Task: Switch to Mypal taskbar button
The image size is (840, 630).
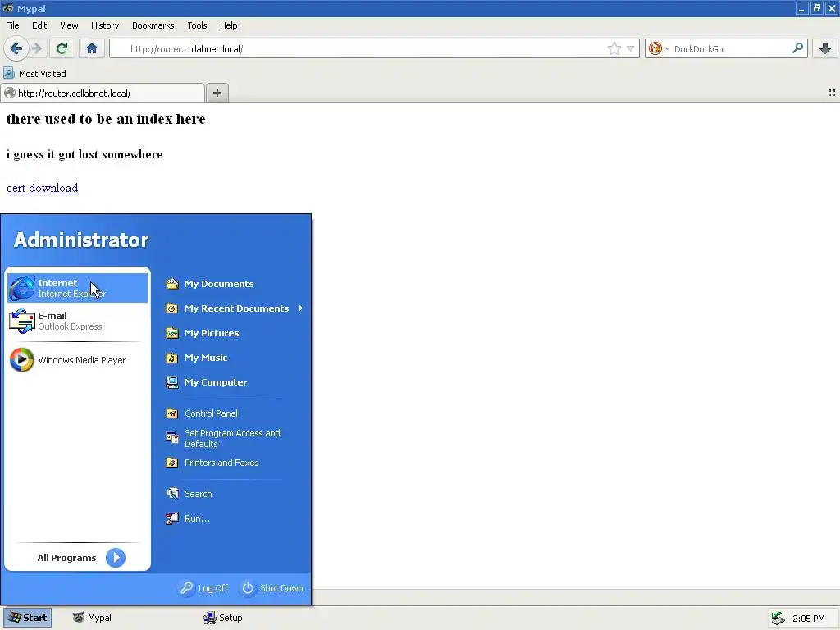Action: pos(92,618)
